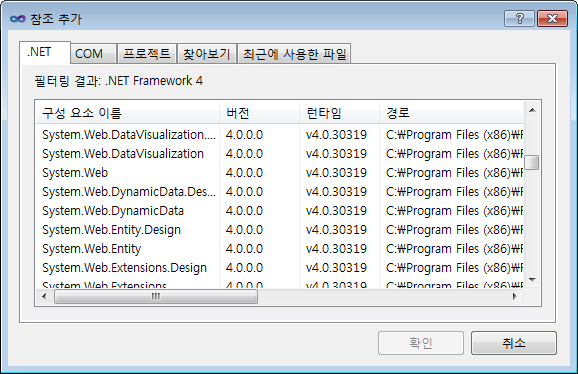
Task: Sort by 런타임 column header
Action: click(340, 113)
